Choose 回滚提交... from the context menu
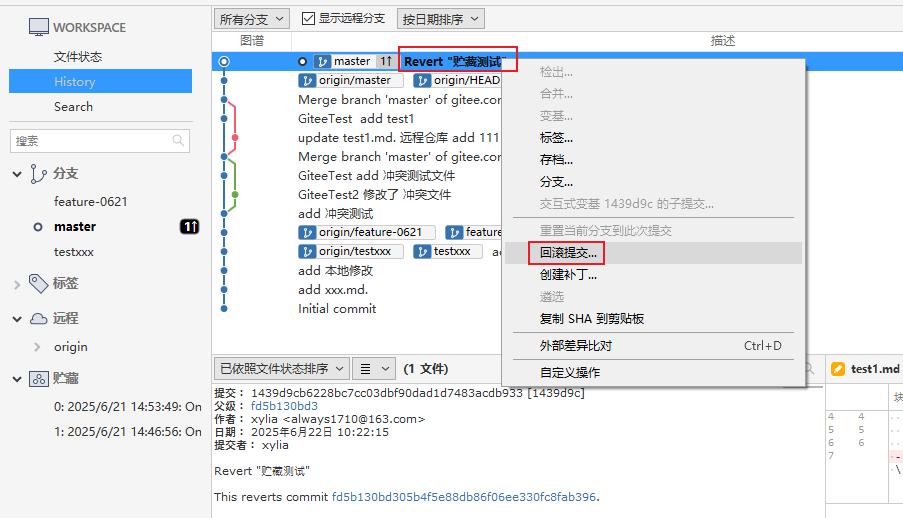 pos(568,253)
